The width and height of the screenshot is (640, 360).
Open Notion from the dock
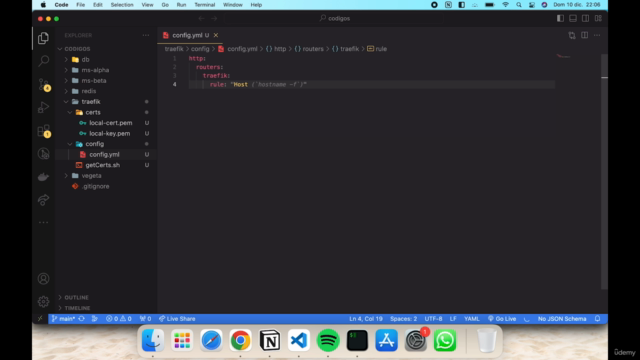269,340
